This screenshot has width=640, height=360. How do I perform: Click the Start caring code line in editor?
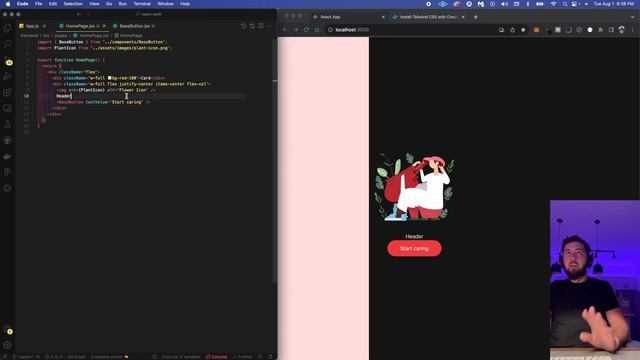[104, 102]
